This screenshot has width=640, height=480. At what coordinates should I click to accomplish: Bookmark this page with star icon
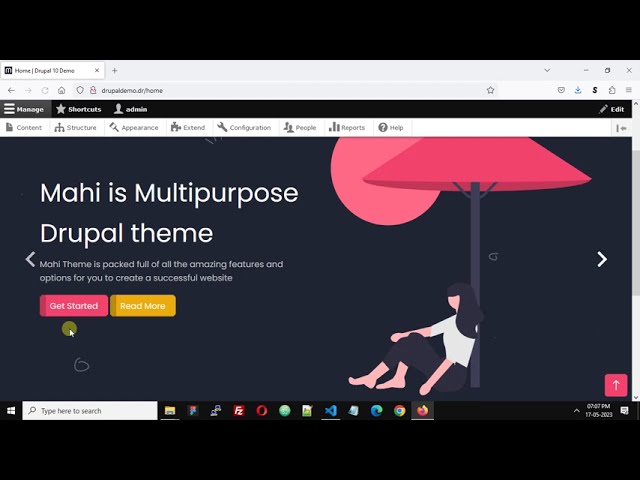[490, 90]
